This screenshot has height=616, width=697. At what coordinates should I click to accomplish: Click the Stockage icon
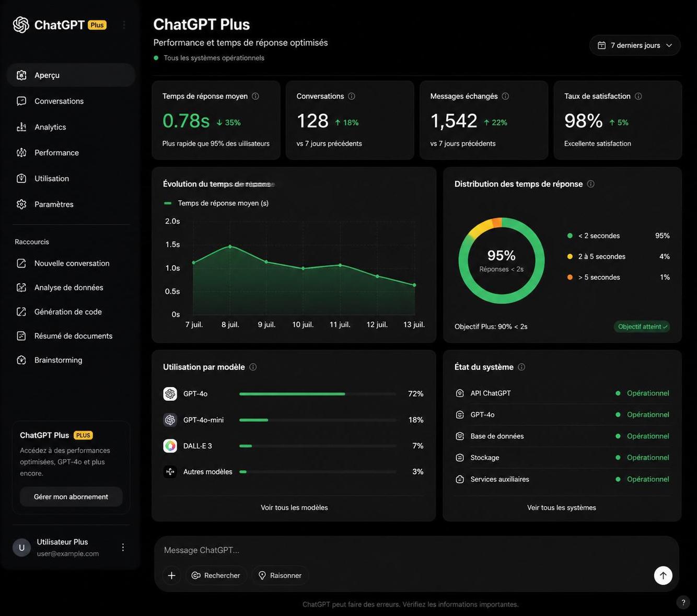point(460,458)
